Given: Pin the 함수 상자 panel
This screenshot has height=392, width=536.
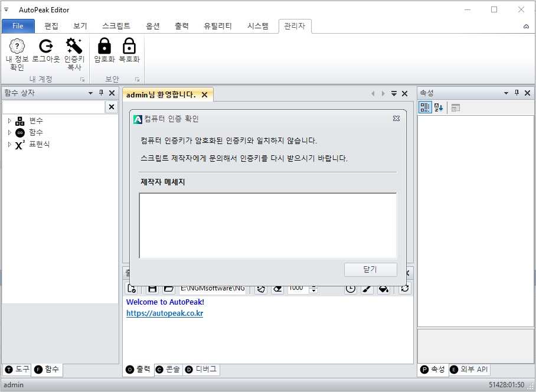Looking at the screenshot, I should coord(101,93).
